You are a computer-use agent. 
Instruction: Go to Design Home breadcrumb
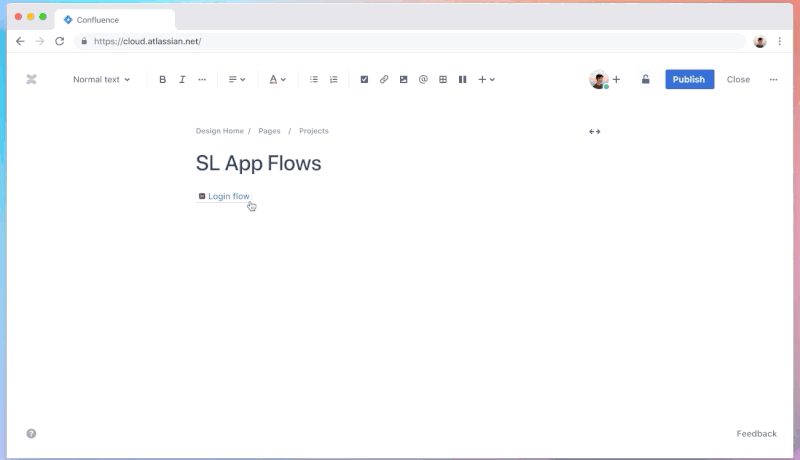coord(219,131)
